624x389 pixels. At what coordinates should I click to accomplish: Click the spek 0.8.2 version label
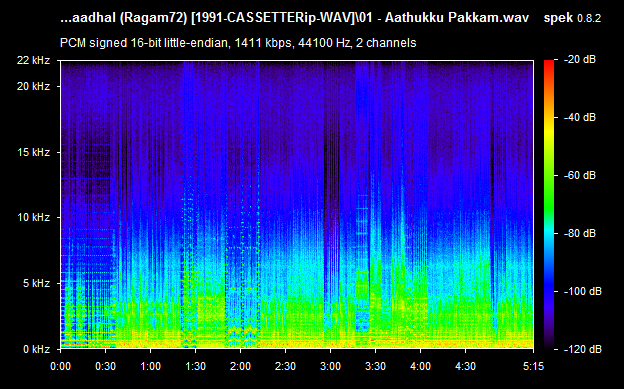572,18
